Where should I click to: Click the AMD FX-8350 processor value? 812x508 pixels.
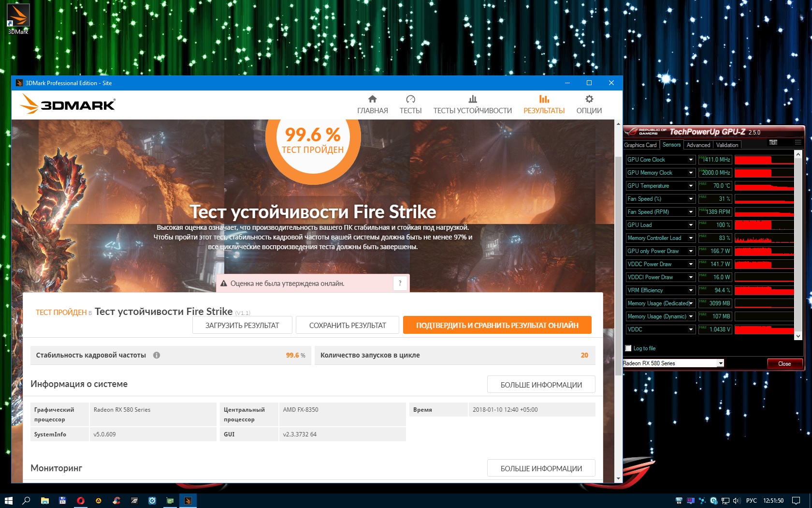[x=301, y=410]
